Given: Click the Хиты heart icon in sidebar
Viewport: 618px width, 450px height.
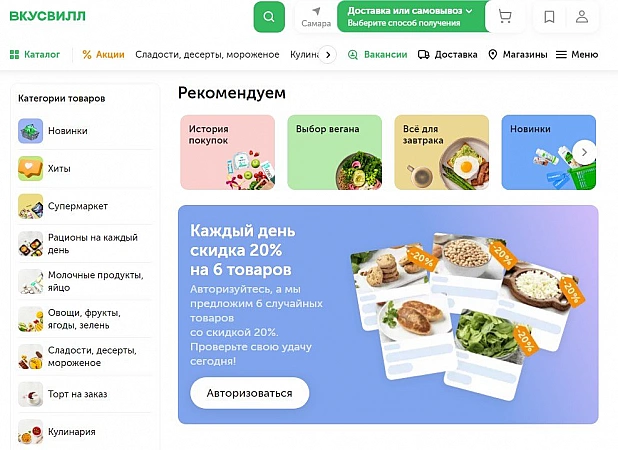Looking at the screenshot, I should click(30, 168).
